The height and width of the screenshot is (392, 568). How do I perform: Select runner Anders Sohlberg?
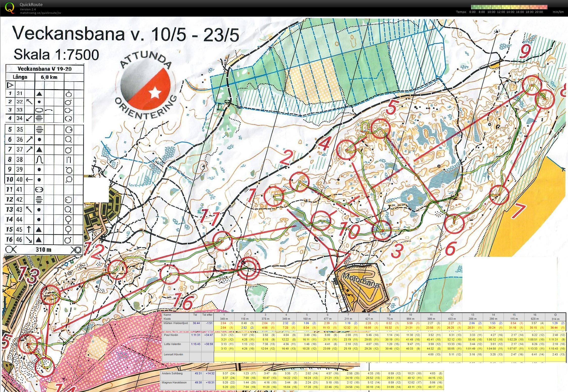(x=172, y=373)
